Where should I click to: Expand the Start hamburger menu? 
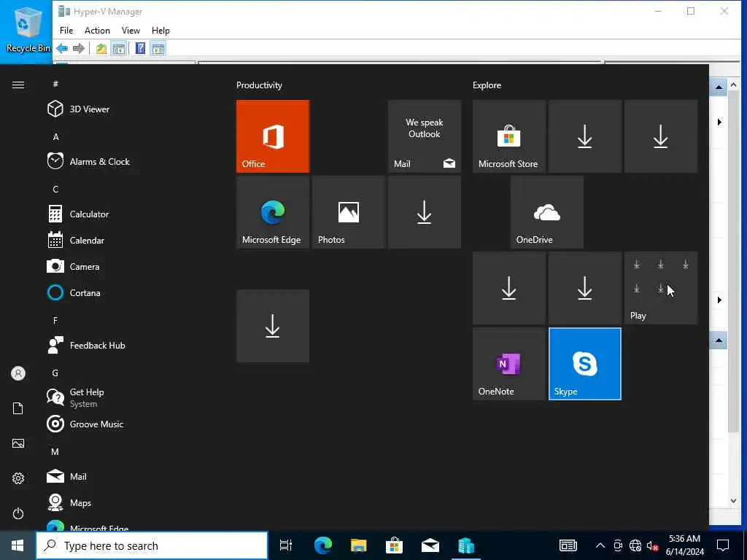(18, 85)
